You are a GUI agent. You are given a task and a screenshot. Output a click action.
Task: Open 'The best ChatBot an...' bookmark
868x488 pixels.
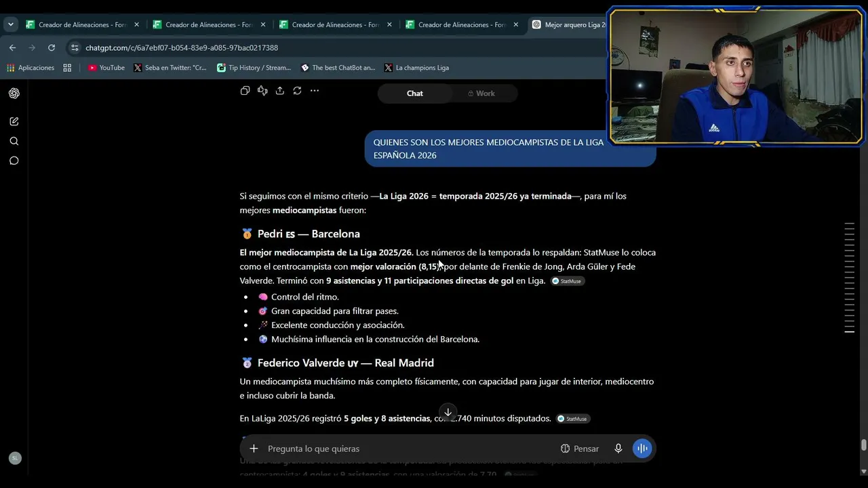pos(338,68)
